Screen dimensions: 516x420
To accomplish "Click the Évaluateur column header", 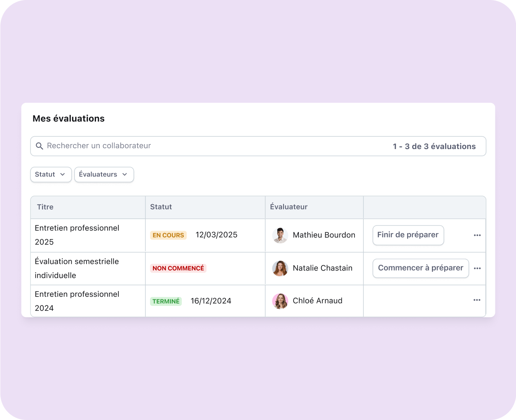I will click(x=288, y=207).
